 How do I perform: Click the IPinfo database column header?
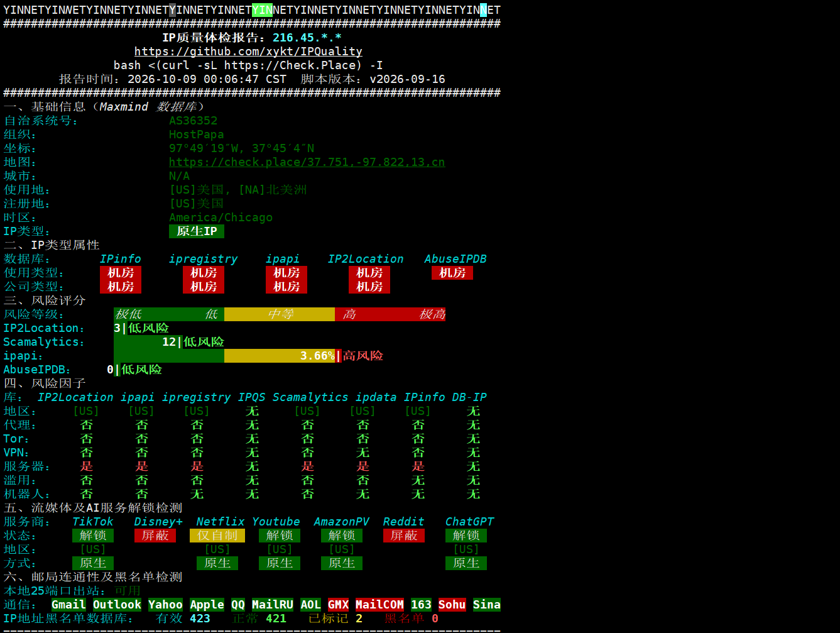point(121,259)
